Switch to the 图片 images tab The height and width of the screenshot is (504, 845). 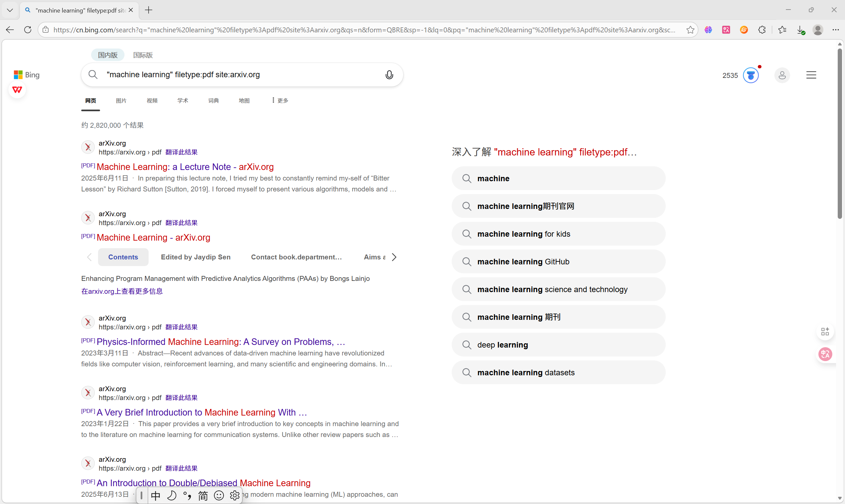pyautogui.click(x=121, y=101)
